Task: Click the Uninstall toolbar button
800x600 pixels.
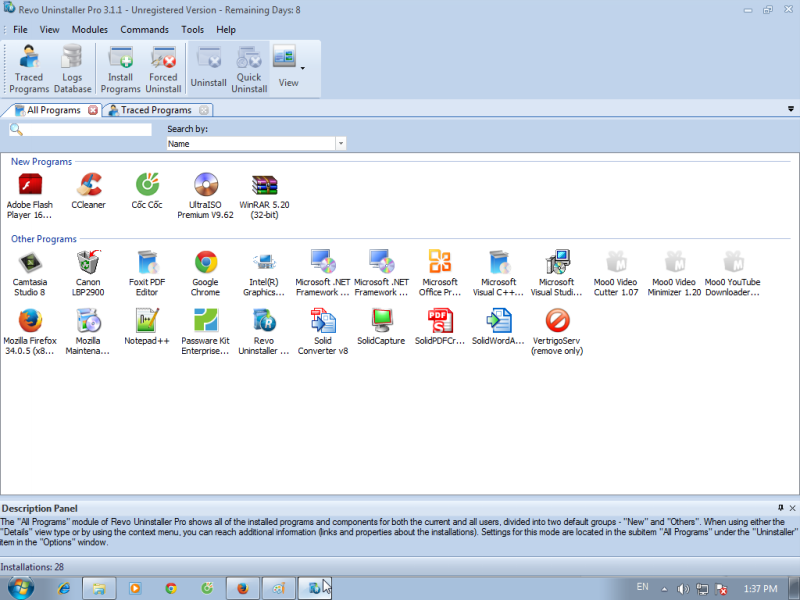Action: (209, 69)
